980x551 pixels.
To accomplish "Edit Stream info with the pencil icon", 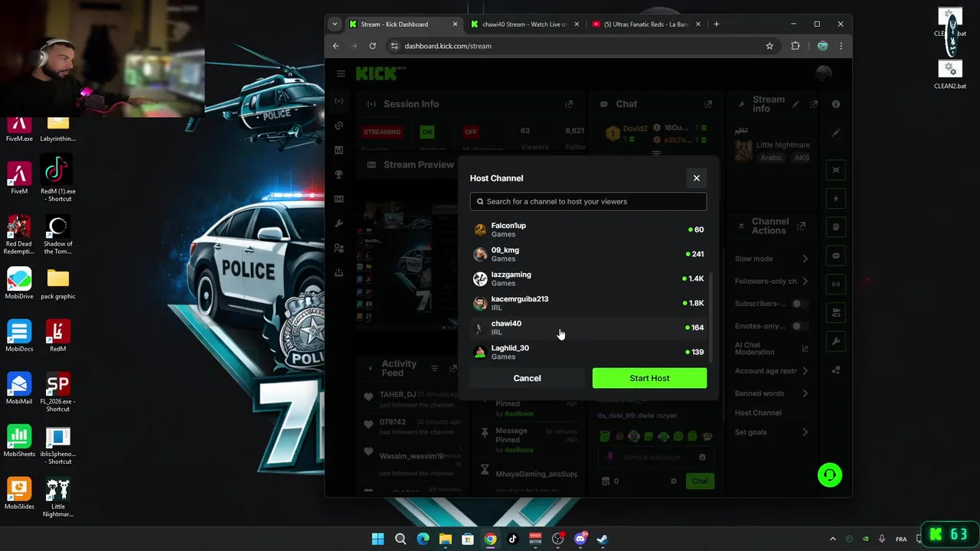I will coord(795,104).
